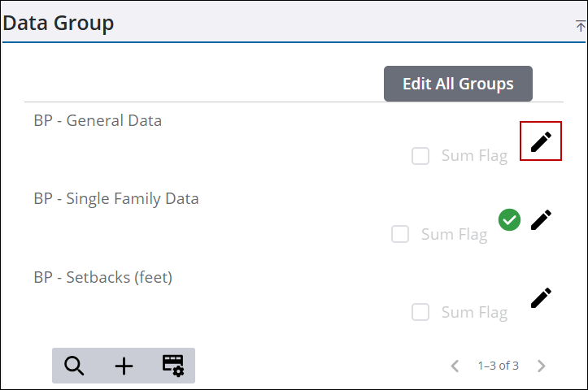Open search in the Data Group toolbar
Viewport: 588px width, 390px height.
coord(74,366)
